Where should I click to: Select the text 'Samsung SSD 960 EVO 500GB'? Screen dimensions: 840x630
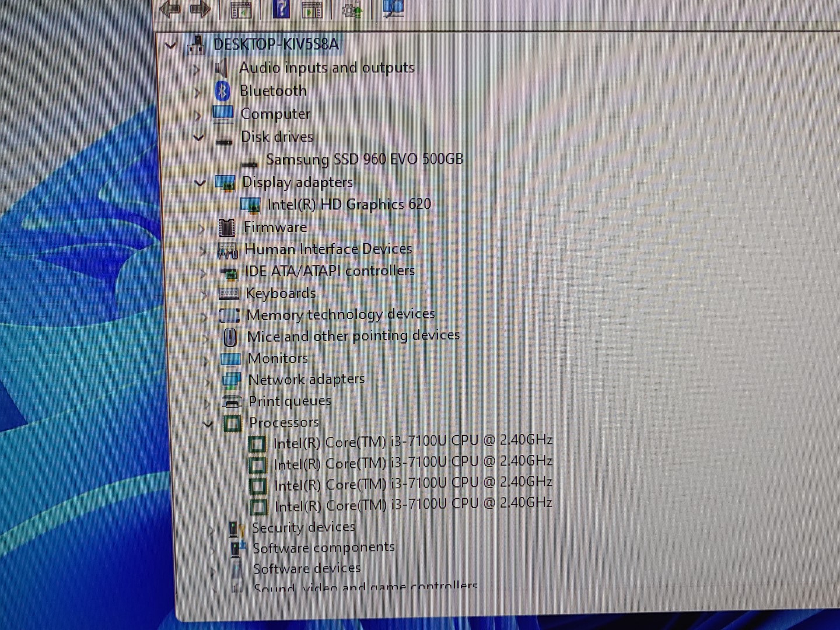click(365, 159)
